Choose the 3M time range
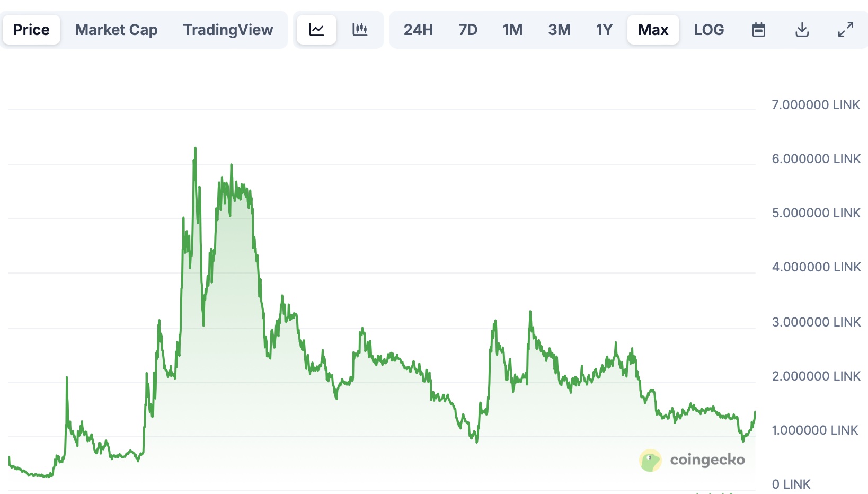868x494 pixels. tap(559, 30)
